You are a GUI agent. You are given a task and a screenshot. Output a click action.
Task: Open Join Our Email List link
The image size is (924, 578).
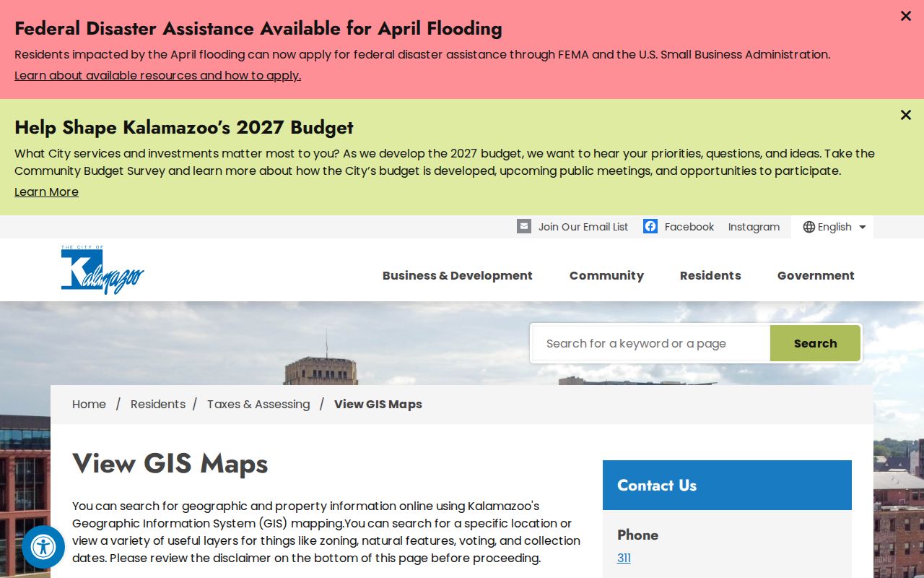[583, 227]
